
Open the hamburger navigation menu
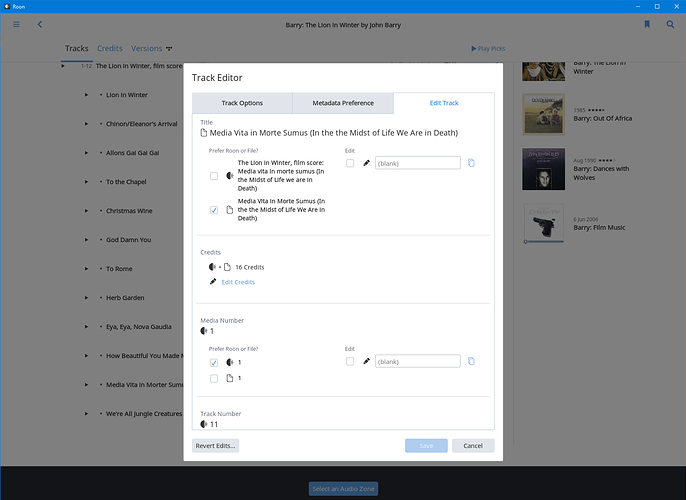(x=16, y=24)
